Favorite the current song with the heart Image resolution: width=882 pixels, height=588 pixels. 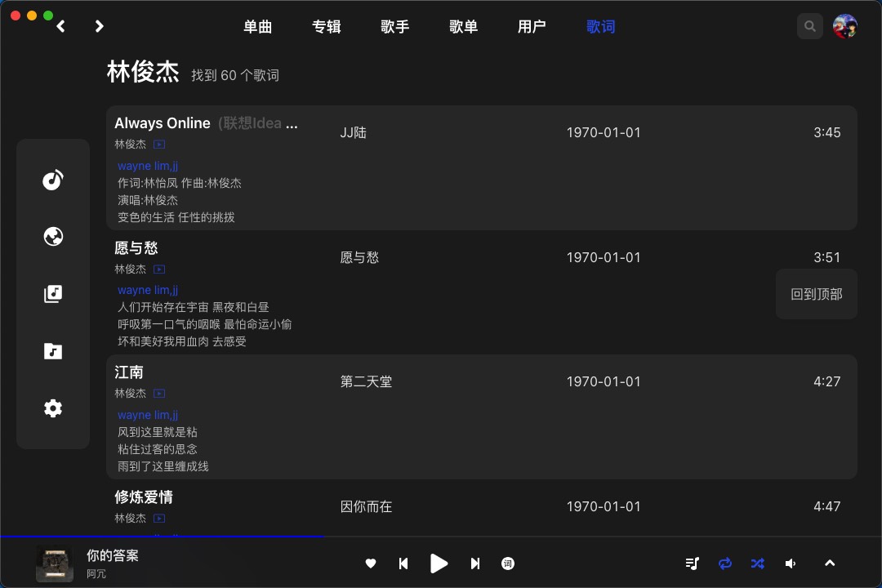pyautogui.click(x=370, y=563)
